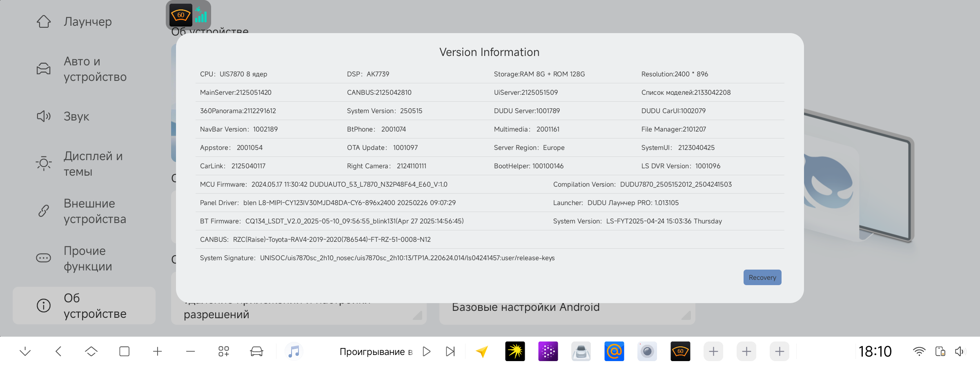The image size is (980, 366).
Task: Skip to next track
Action: (x=450, y=351)
